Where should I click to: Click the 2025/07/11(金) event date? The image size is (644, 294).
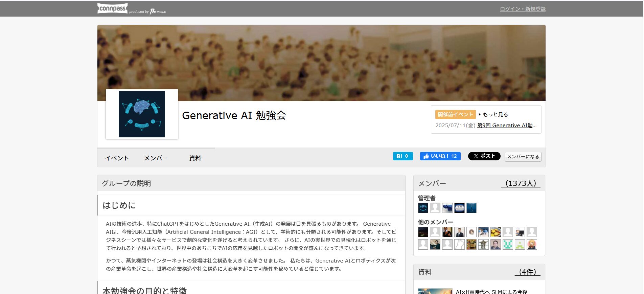455,126
